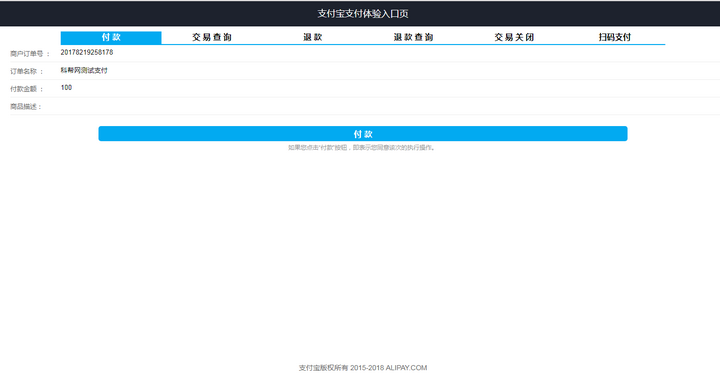This screenshot has height=380, width=720.
Task: Go to the 退款查询 tab
Action: coord(413,38)
